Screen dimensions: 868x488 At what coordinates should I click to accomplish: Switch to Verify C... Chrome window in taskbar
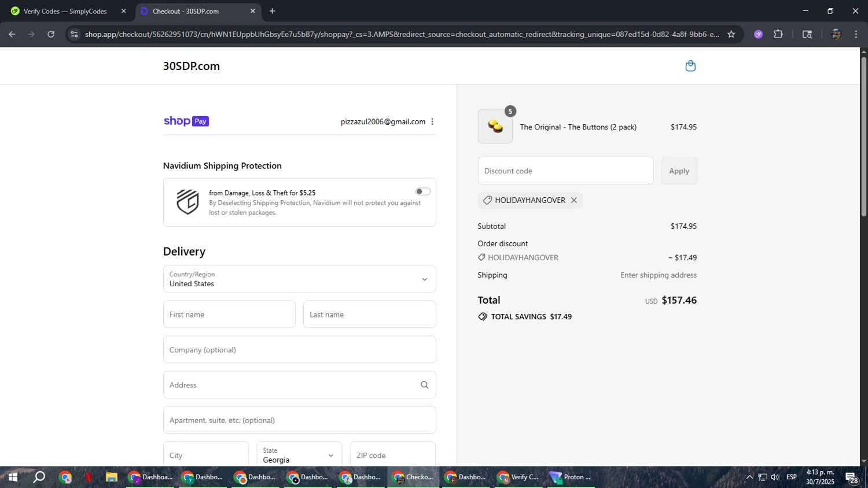(518, 477)
